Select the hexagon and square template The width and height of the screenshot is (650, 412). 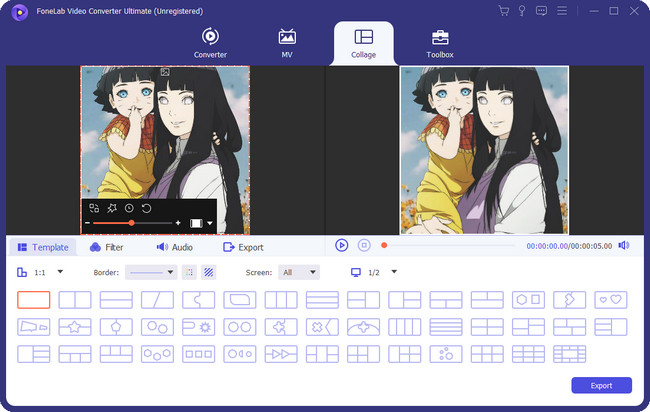point(528,300)
